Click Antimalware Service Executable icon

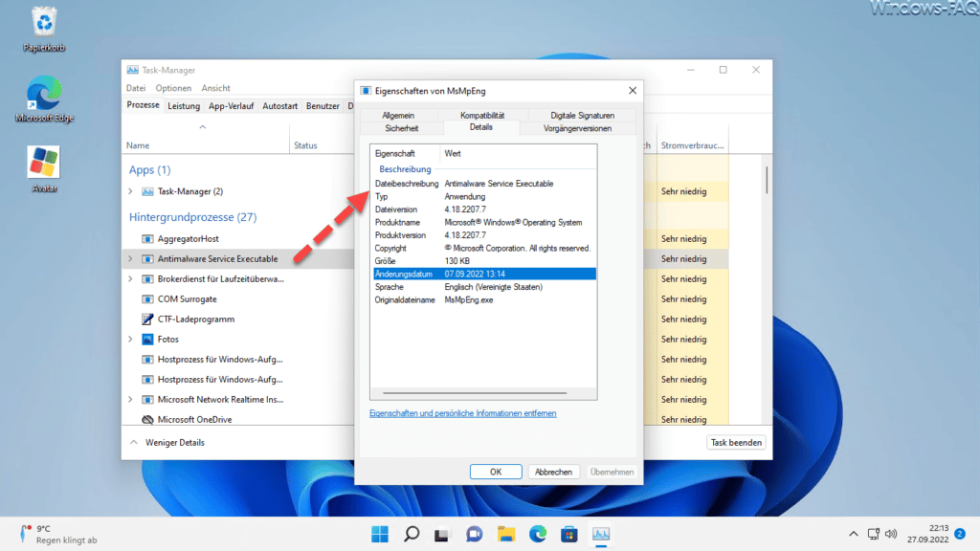pyautogui.click(x=147, y=258)
